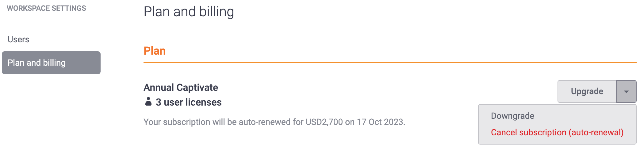Click the red cancel auto-renewal option
The height and width of the screenshot is (151, 644).
point(557,132)
